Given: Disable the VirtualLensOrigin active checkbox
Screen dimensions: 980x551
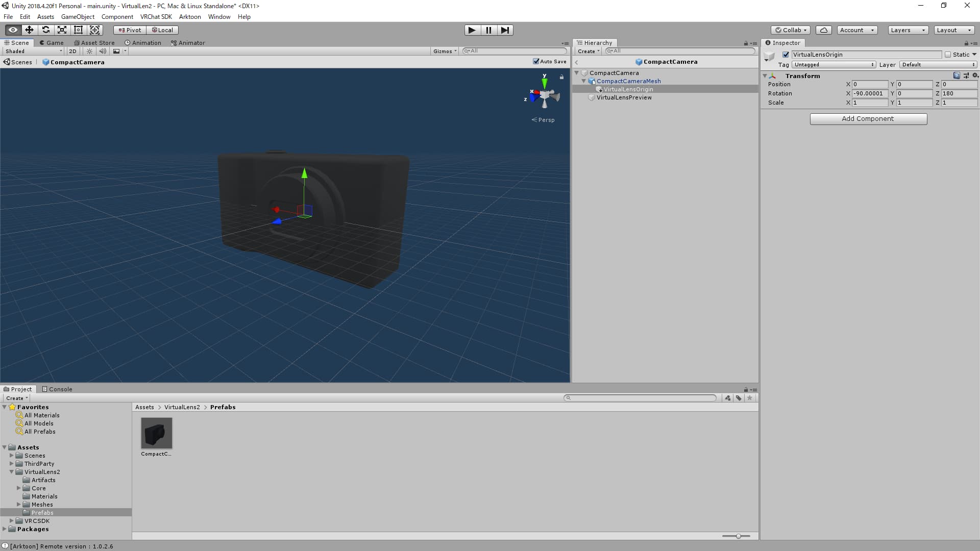Looking at the screenshot, I should point(786,55).
